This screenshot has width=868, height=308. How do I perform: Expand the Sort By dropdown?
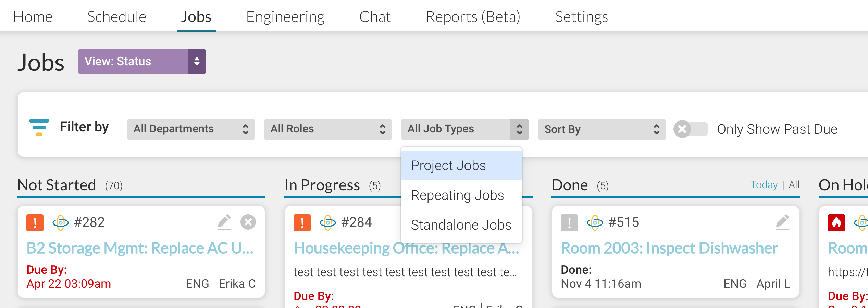tap(602, 129)
